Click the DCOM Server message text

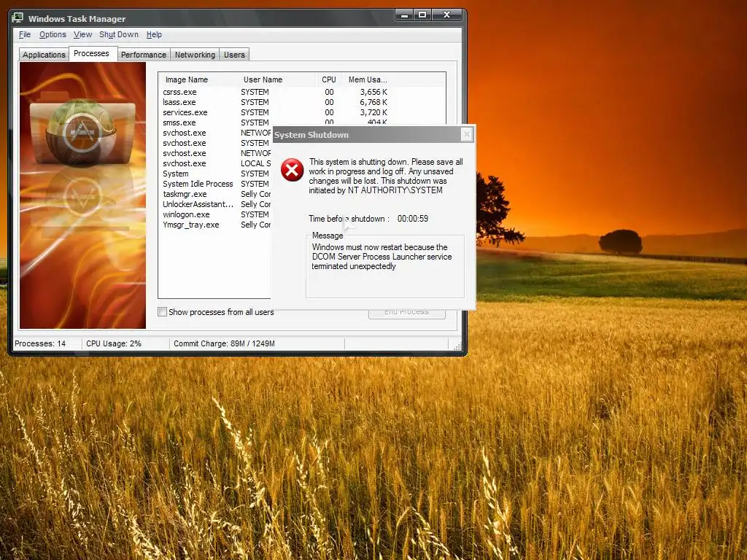(382, 257)
